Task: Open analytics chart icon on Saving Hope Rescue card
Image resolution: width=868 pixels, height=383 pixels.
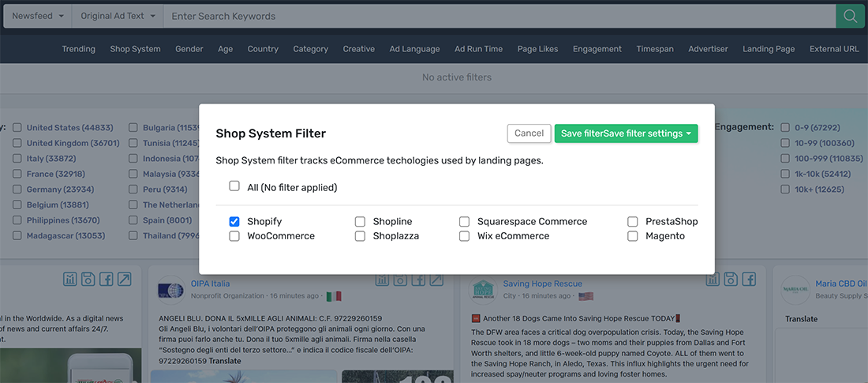Action: point(713,279)
